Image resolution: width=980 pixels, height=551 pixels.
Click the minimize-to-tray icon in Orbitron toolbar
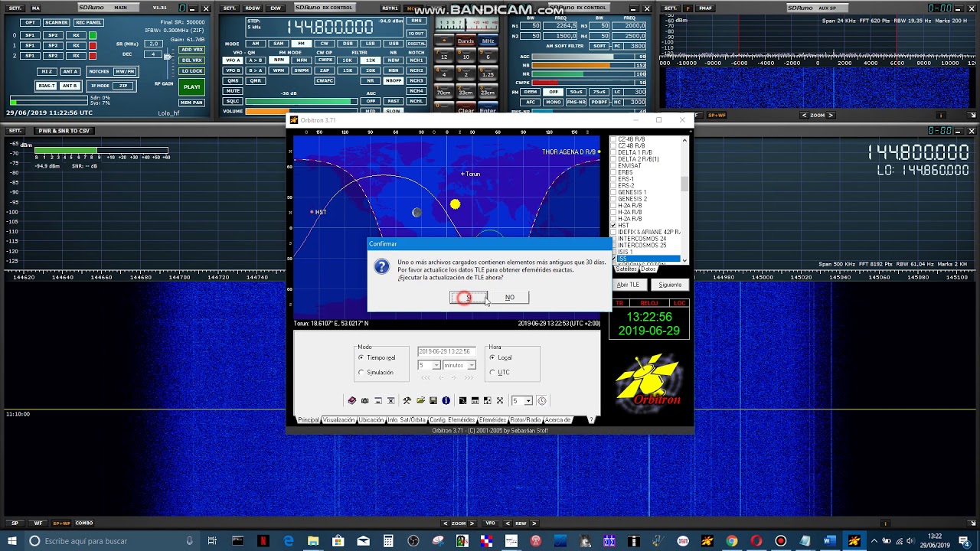(x=378, y=400)
